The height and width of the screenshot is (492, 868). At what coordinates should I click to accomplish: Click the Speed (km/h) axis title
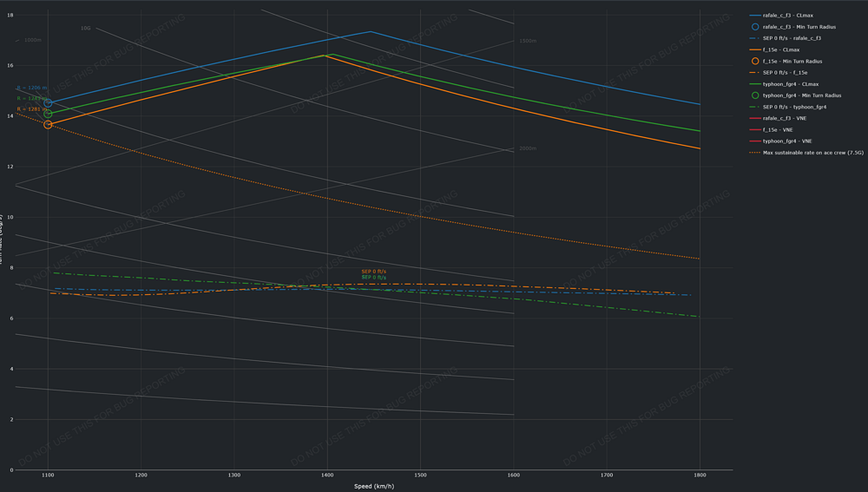374,486
